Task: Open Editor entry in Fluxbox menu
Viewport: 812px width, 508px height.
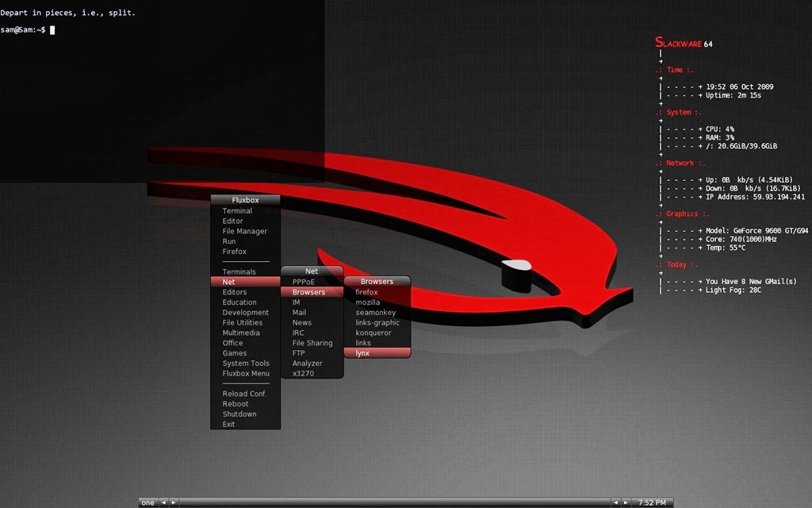Action: coord(246,221)
